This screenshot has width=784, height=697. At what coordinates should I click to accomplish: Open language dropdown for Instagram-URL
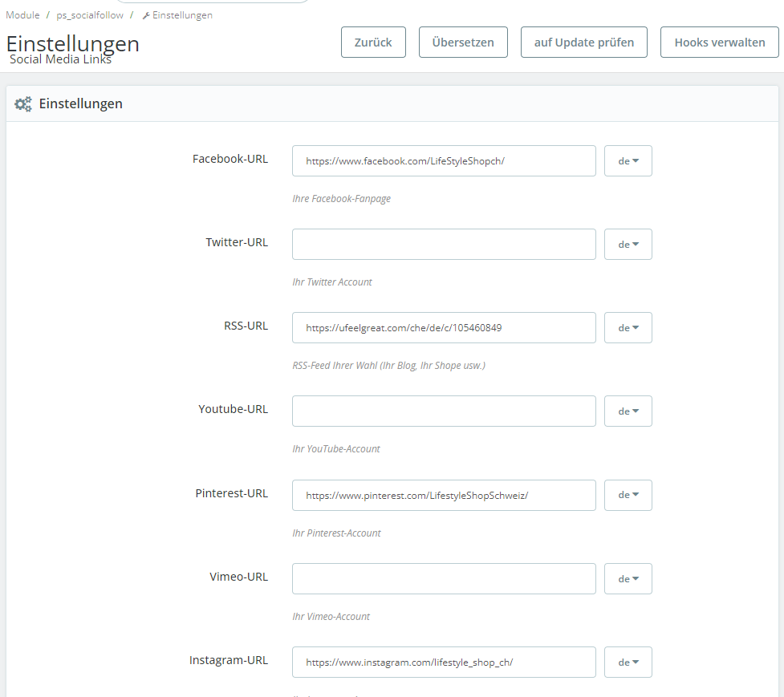(628, 662)
